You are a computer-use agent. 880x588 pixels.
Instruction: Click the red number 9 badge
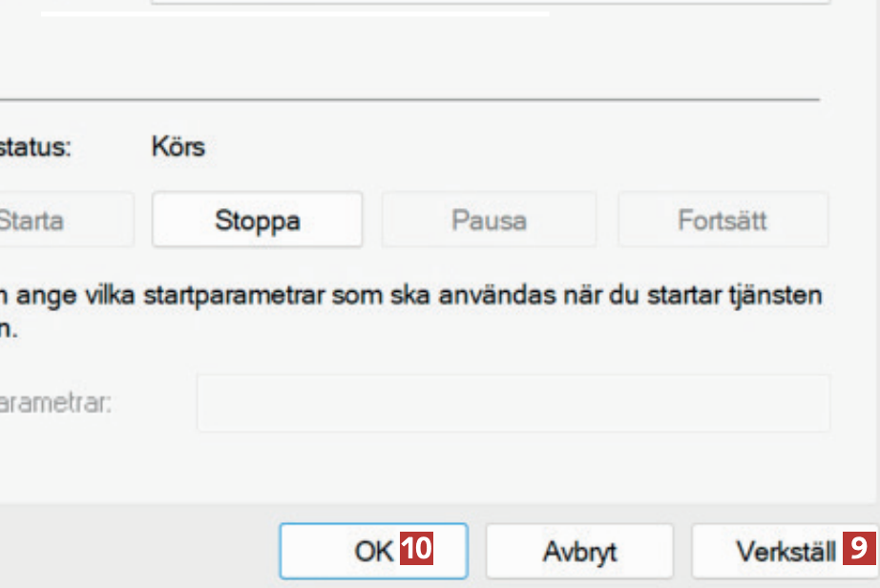point(858,550)
